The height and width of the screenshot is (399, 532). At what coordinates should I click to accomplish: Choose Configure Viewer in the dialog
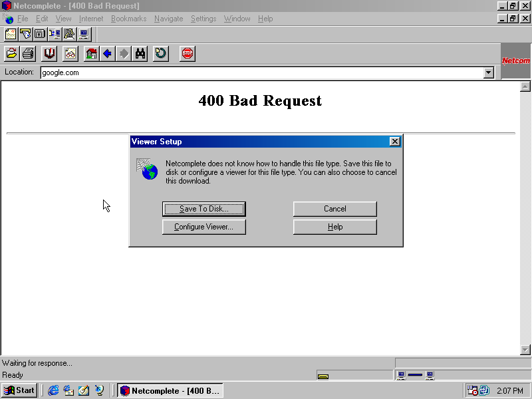[x=203, y=227]
